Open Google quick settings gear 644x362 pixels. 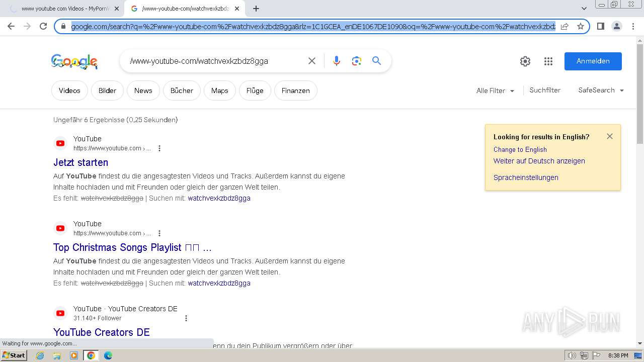click(x=525, y=61)
